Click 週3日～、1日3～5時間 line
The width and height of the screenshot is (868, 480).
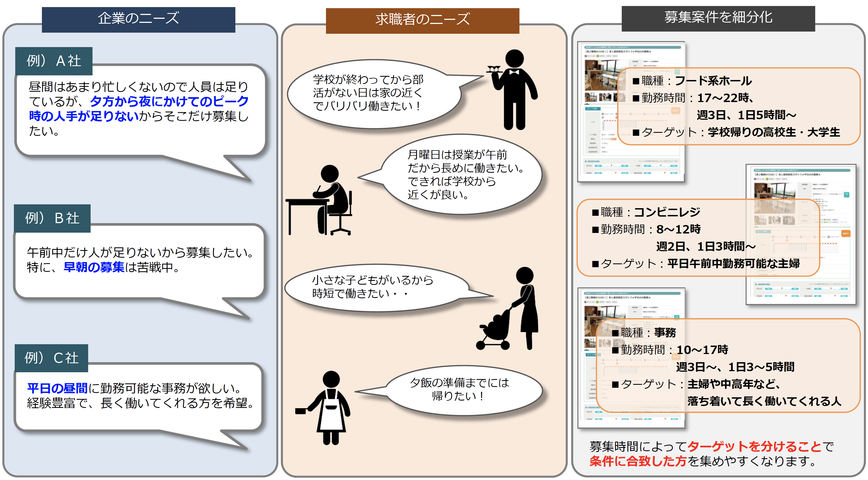(x=735, y=367)
